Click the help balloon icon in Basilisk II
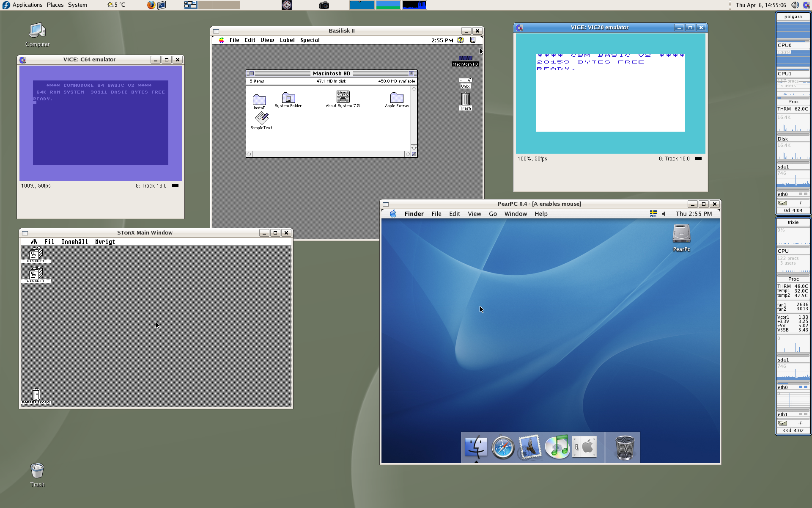 pyautogui.click(x=460, y=40)
